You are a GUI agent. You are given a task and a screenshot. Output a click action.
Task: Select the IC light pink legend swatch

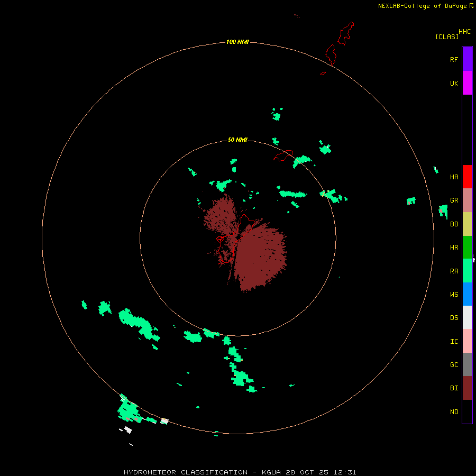[x=467, y=341]
